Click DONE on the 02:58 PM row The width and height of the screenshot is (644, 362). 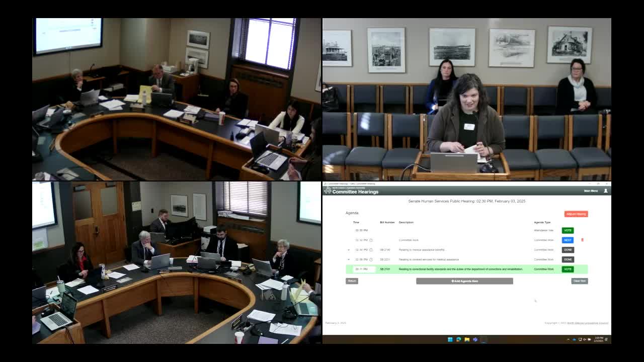coord(568,259)
